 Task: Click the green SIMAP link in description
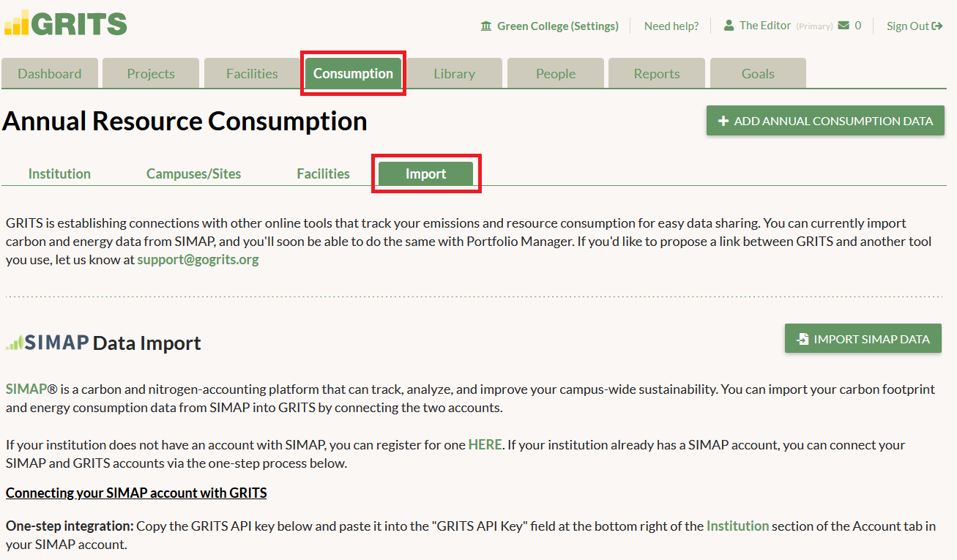[x=26, y=389]
